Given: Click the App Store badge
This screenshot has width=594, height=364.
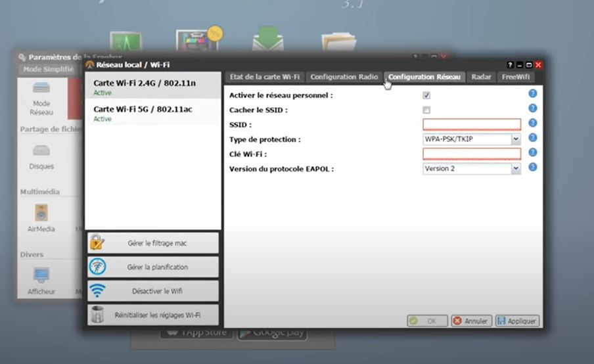Looking at the screenshot, I should tap(196, 332).
